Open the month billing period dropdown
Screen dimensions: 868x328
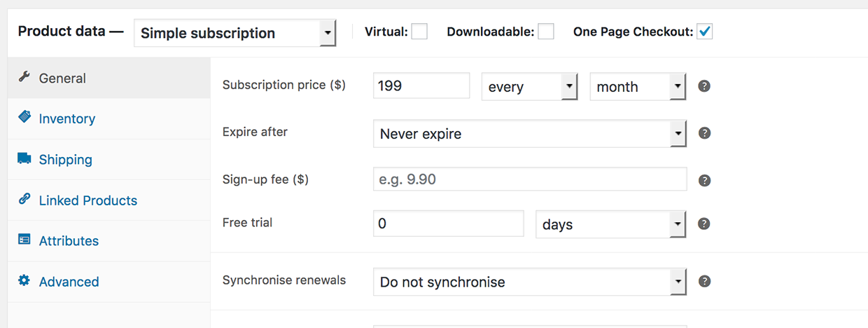tap(637, 87)
